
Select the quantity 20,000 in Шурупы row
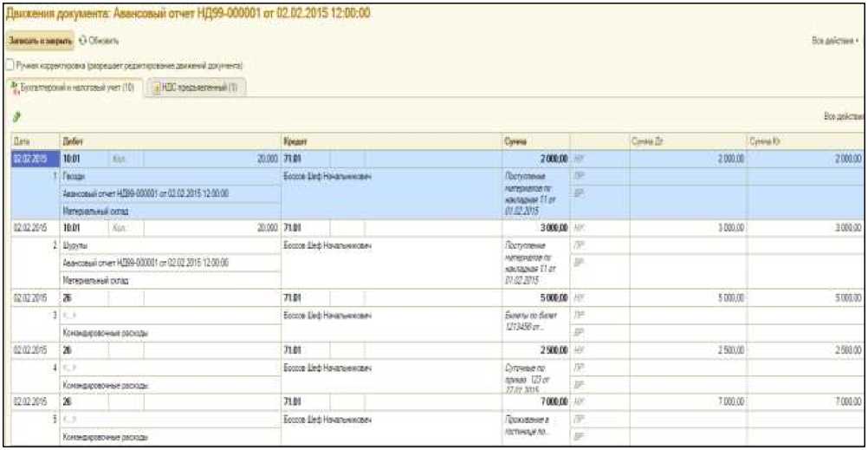coord(212,228)
